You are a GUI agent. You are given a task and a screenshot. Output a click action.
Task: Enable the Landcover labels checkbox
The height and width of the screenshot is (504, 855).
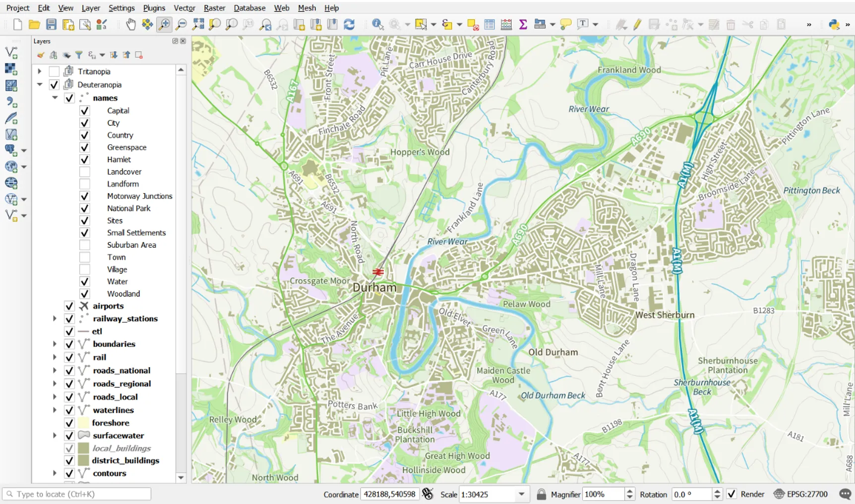click(x=84, y=171)
